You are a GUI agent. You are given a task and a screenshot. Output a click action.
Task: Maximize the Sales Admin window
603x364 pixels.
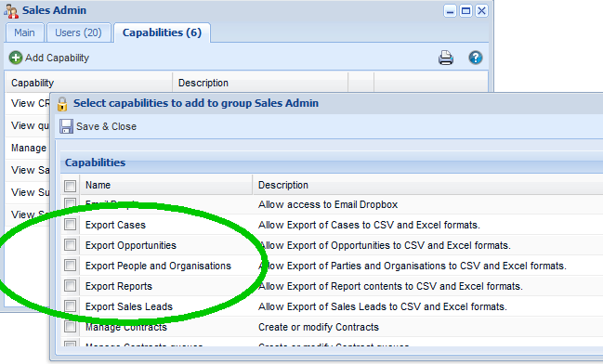(465, 11)
